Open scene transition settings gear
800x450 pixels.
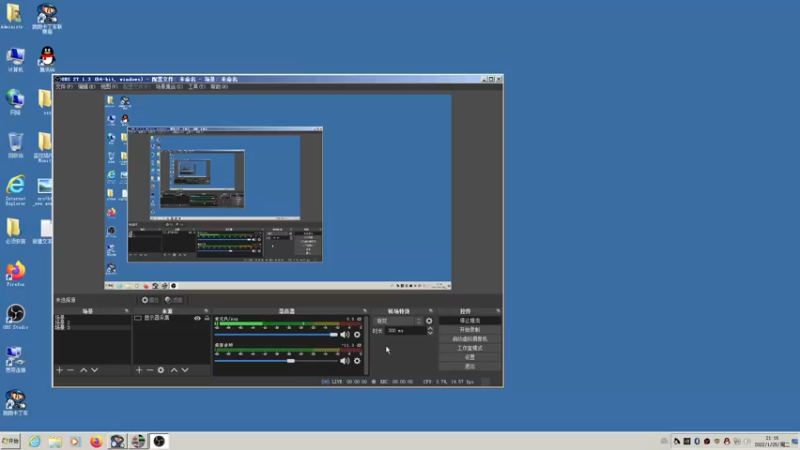429,321
